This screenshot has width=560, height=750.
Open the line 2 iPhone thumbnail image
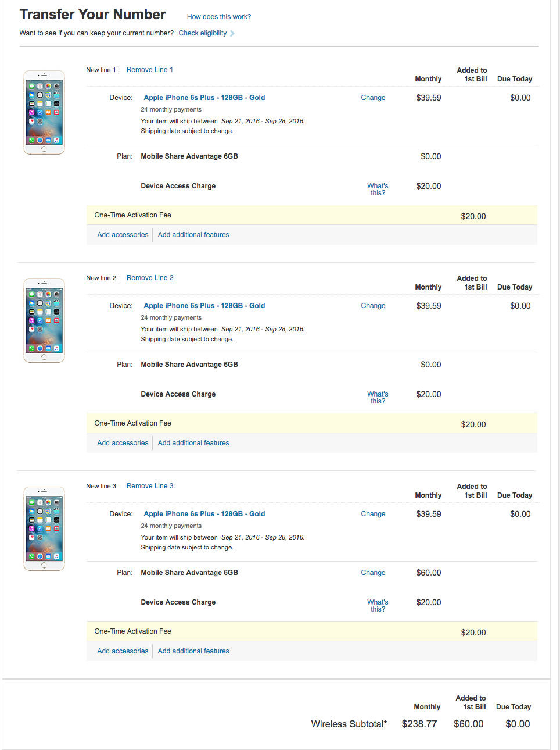[44, 321]
